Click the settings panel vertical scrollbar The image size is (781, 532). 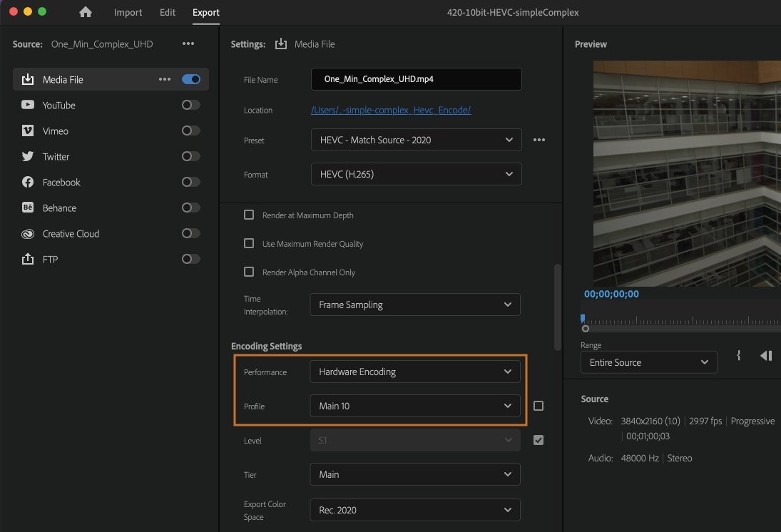tap(557, 307)
